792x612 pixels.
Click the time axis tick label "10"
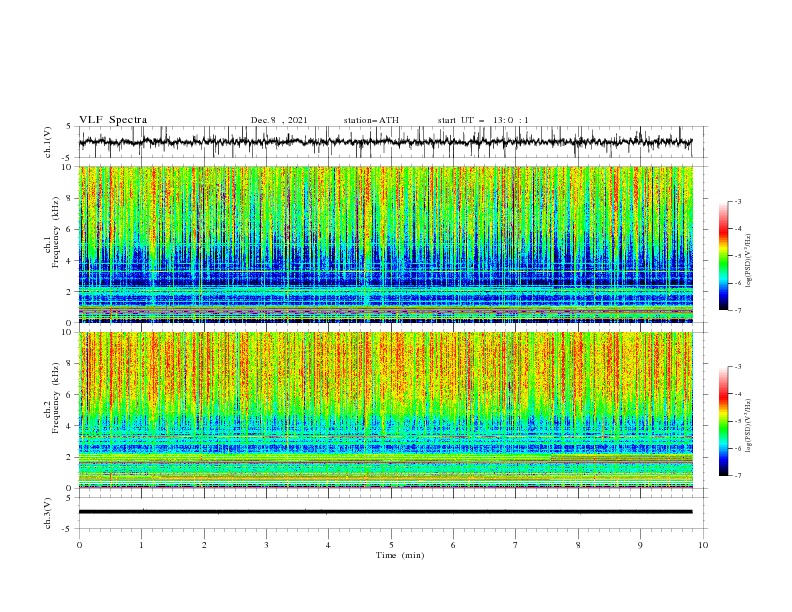click(703, 545)
